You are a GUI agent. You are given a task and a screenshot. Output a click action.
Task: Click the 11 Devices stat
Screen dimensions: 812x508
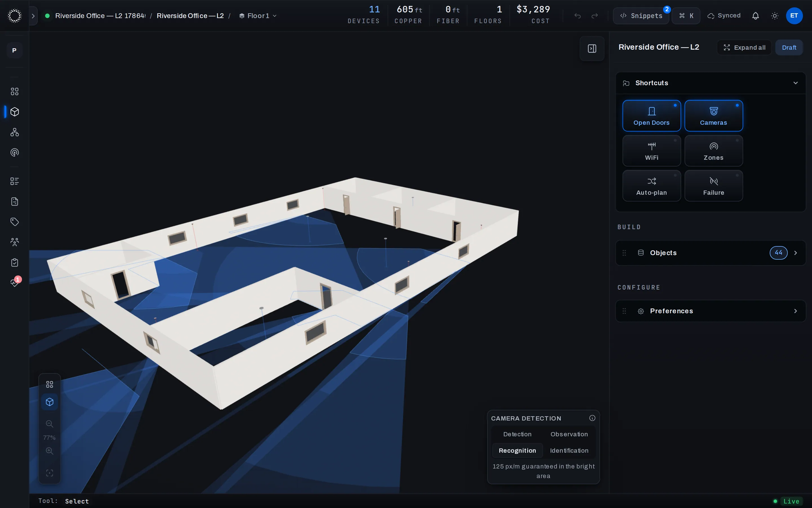[364, 15]
